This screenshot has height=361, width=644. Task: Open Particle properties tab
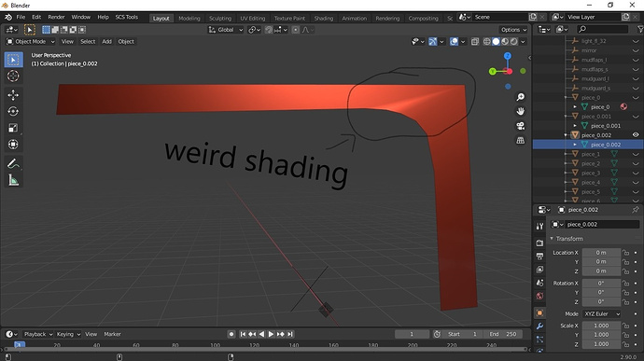539,340
